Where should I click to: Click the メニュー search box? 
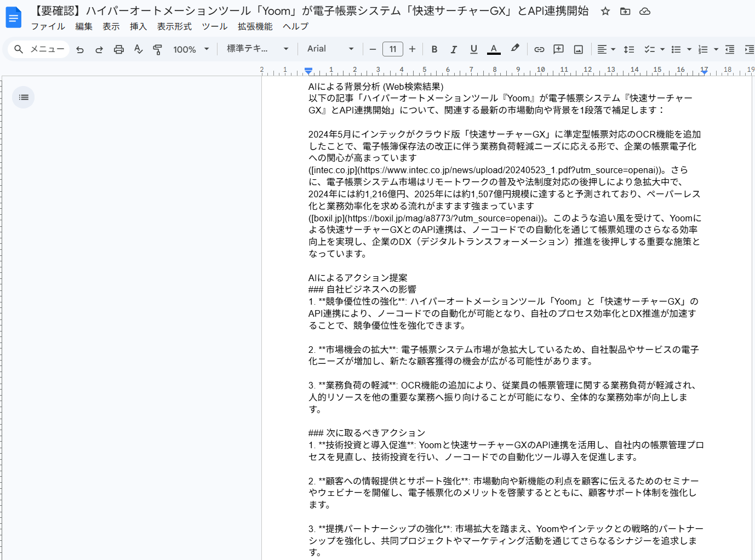click(x=39, y=49)
